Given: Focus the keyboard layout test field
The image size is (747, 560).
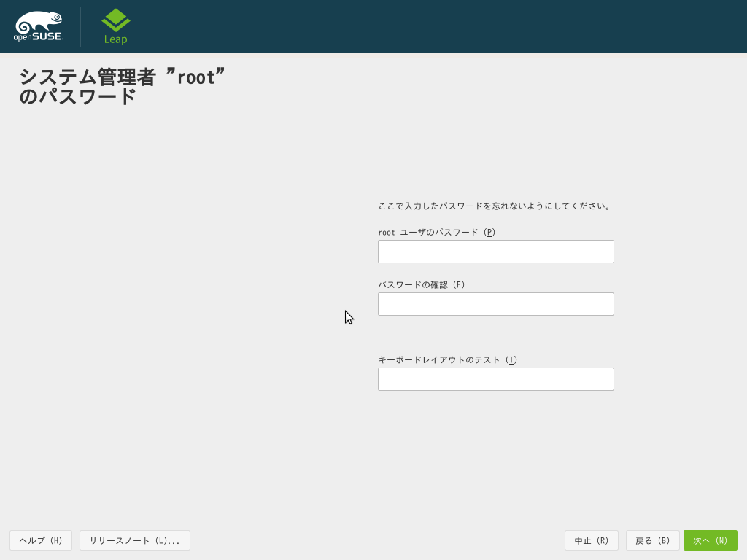Looking at the screenshot, I should point(495,379).
